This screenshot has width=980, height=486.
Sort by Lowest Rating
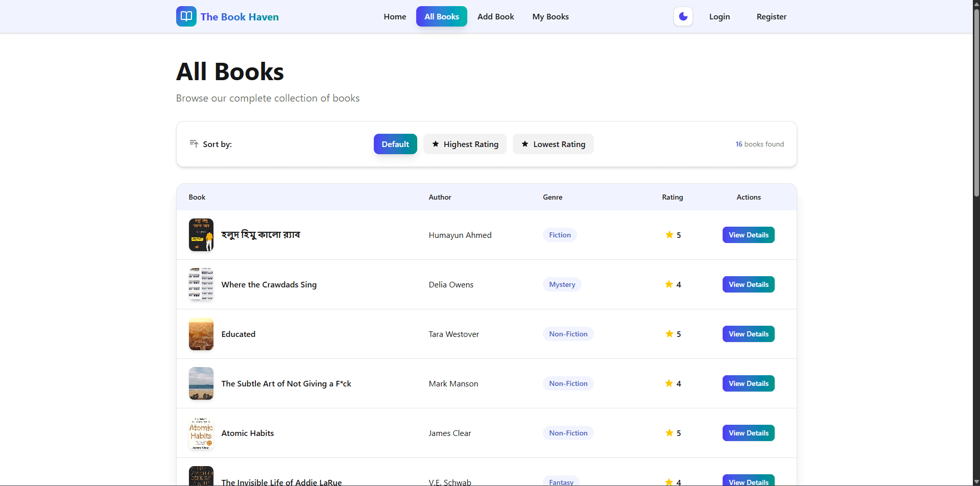(553, 144)
